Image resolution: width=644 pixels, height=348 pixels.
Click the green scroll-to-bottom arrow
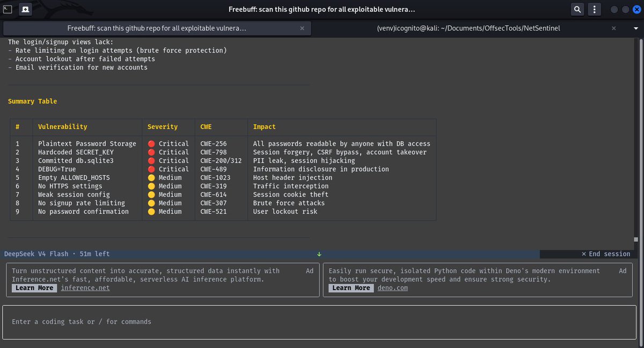coord(319,254)
